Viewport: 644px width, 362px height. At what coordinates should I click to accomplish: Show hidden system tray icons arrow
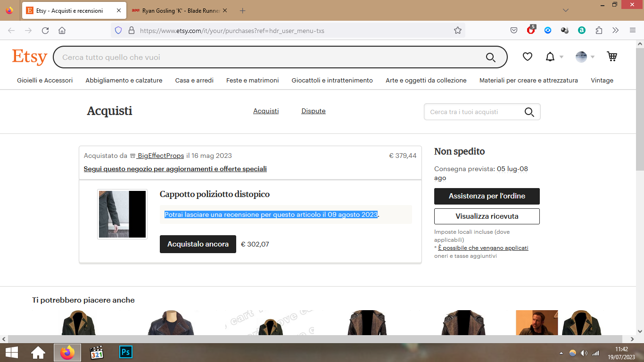pyautogui.click(x=561, y=353)
